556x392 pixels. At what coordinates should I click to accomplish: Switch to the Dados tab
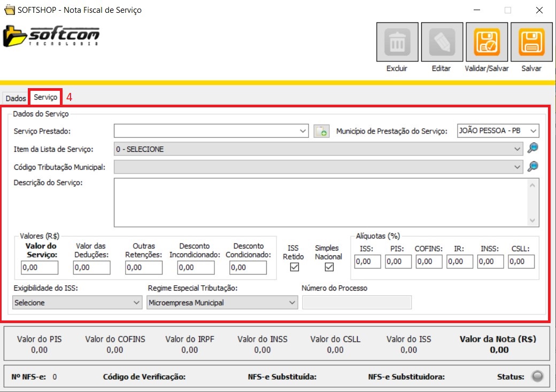(16, 98)
